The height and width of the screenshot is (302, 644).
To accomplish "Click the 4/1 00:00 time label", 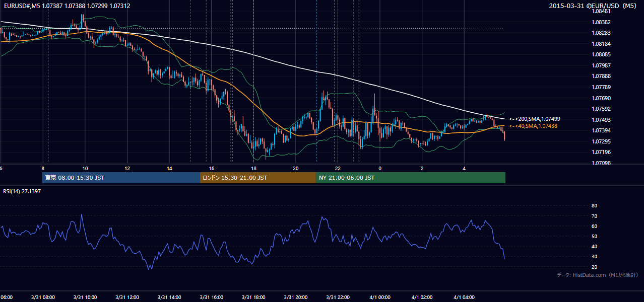I will coord(380,297).
